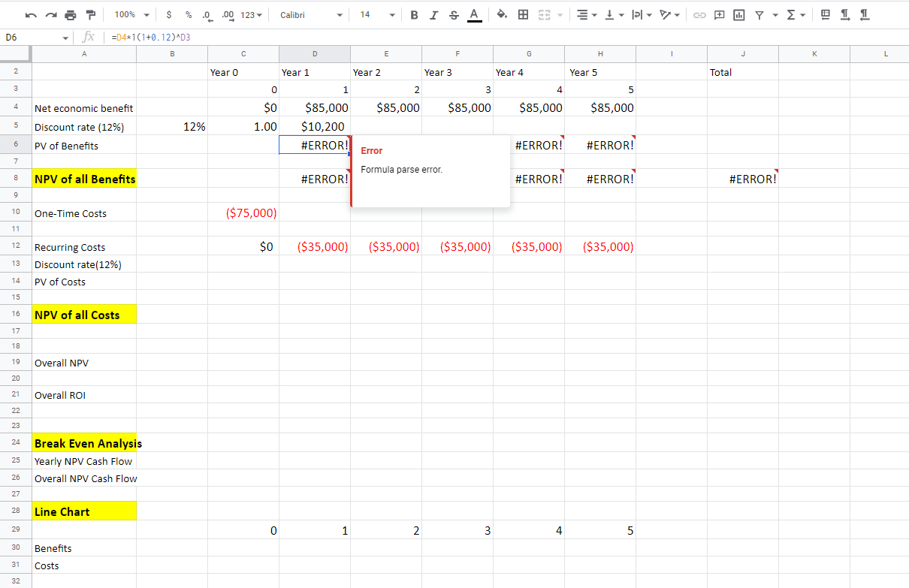Click the Print icon
Viewport: 909px width, 588px height.
[69, 14]
